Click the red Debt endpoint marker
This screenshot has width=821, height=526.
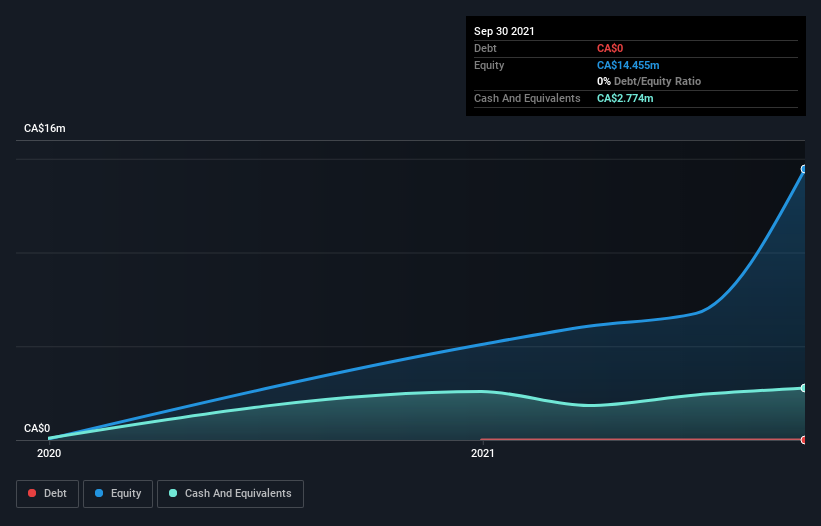point(804,440)
